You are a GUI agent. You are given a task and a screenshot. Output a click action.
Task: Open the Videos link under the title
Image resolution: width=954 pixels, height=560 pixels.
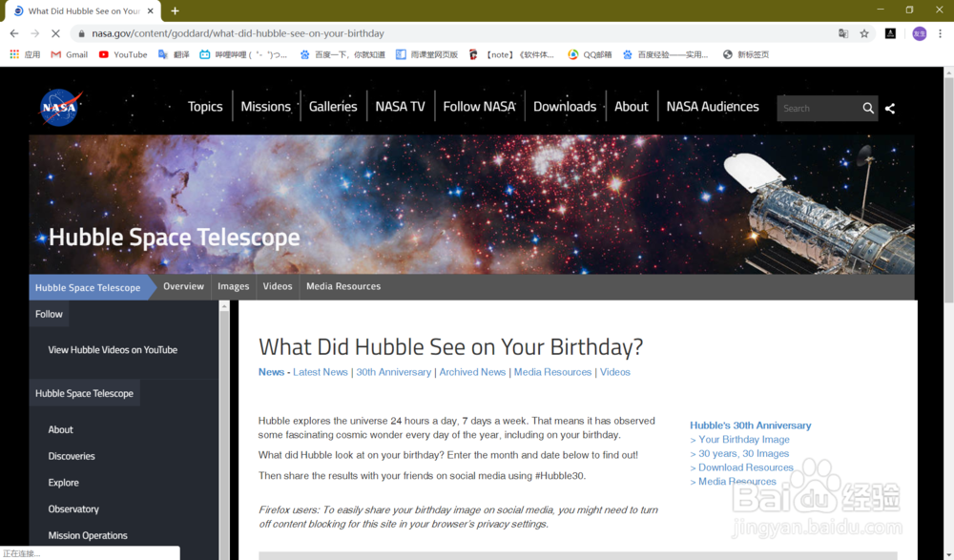(x=615, y=372)
